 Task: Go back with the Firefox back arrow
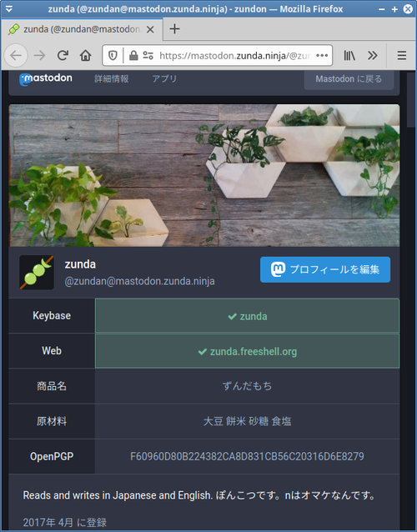[16, 55]
